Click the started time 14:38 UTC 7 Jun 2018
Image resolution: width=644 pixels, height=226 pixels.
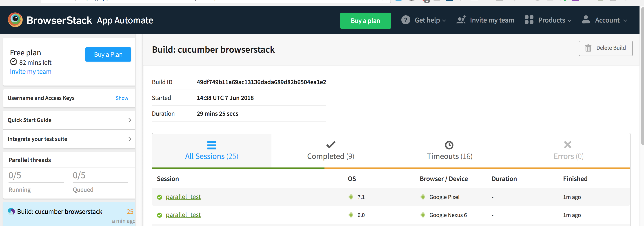click(x=225, y=98)
